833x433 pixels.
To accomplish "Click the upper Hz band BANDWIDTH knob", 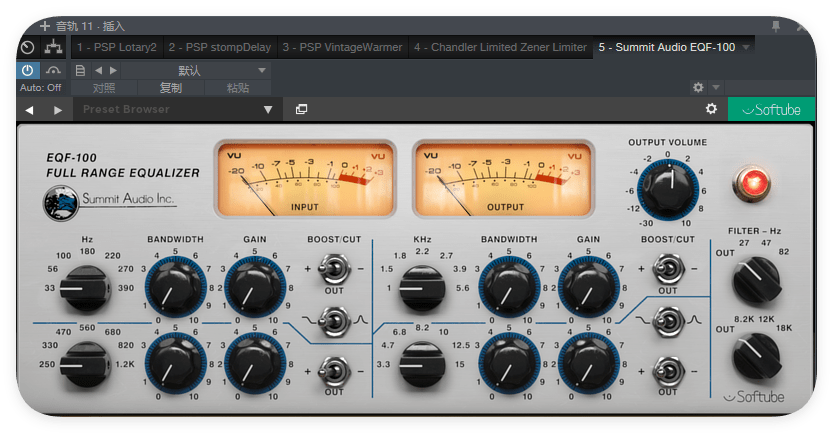I will [175, 287].
